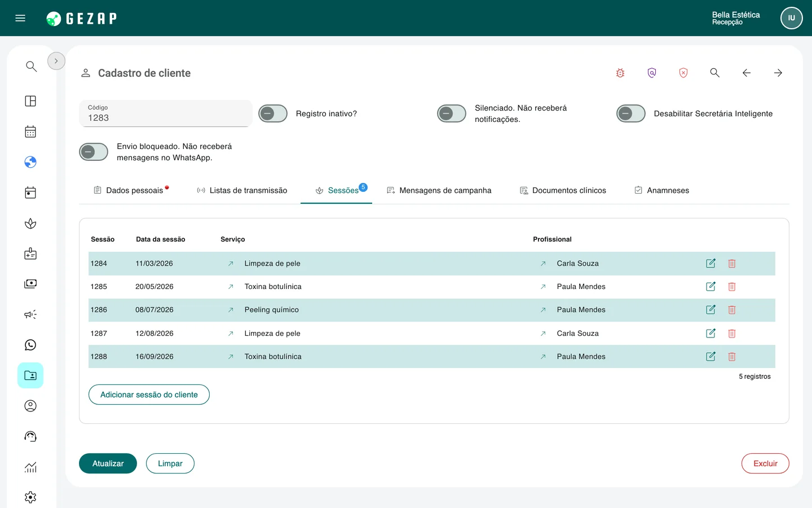Viewport: 812px width, 508px height.
Task: Click the Limpar button
Action: pos(170,463)
